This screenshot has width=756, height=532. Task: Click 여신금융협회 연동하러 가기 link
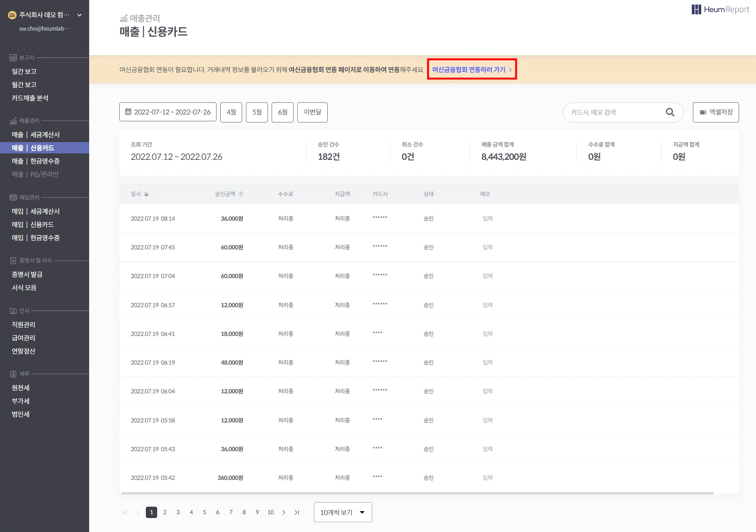point(472,70)
